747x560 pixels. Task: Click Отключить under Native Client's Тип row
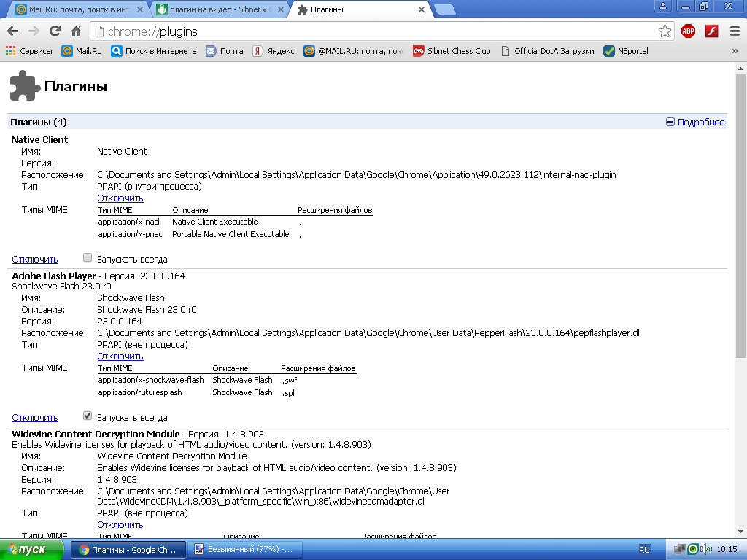coord(120,198)
